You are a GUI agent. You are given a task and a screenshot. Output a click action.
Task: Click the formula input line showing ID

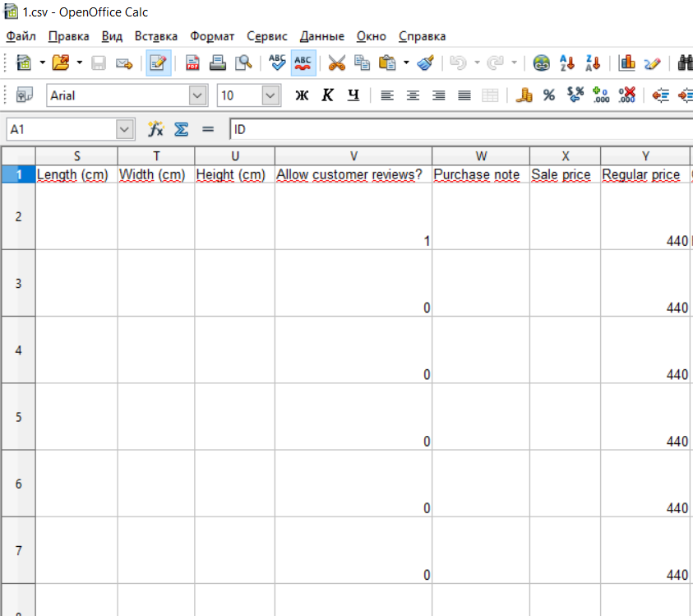pos(461,130)
